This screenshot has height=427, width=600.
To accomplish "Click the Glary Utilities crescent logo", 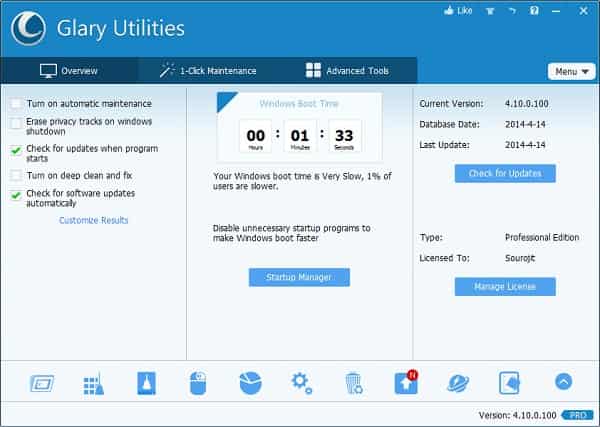I will pos(28,28).
